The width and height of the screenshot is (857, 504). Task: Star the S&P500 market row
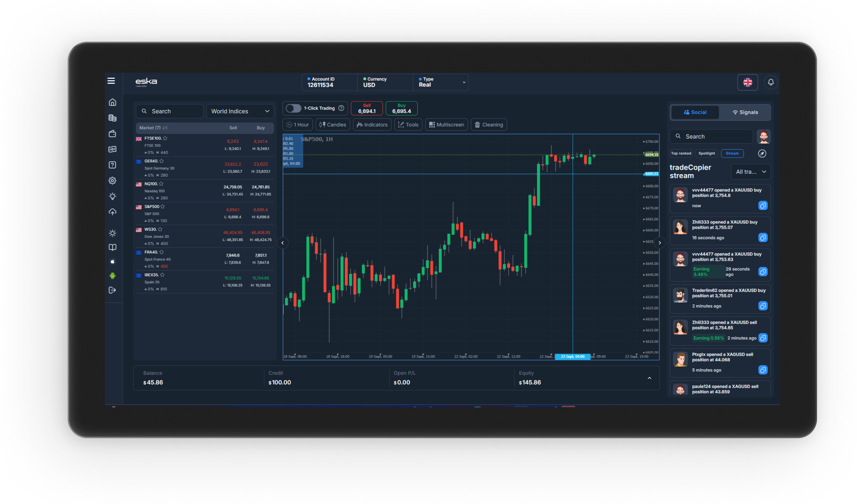pyautogui.click(x=163, y=206)
